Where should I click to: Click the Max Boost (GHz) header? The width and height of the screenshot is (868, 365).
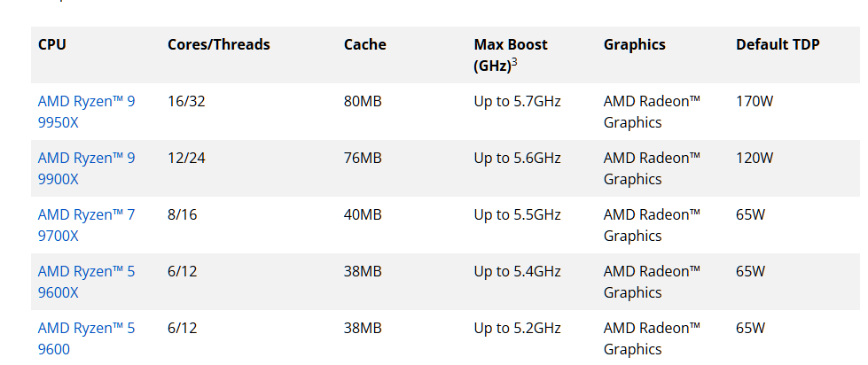(511, 55)
